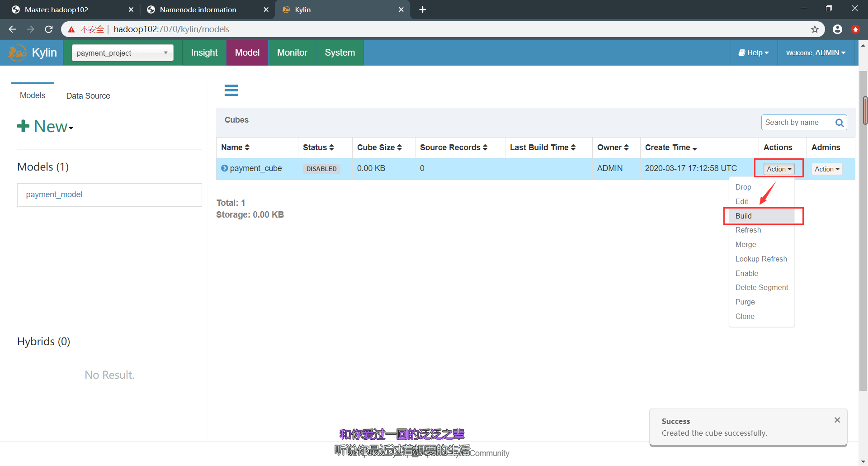Image resolution: width=868 pixels, height=466 pixels.
Task: Go to the Model tab
Action: (x=247, y=53)
